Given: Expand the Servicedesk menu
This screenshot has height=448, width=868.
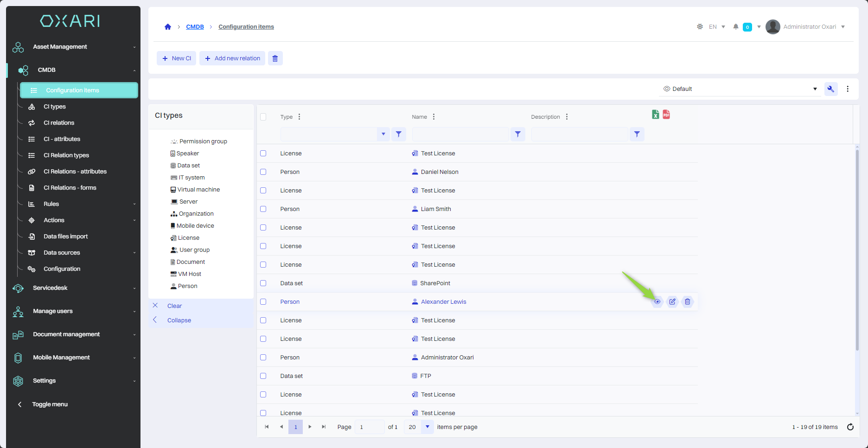Looking at the screenshot, I should click(50, 288).
